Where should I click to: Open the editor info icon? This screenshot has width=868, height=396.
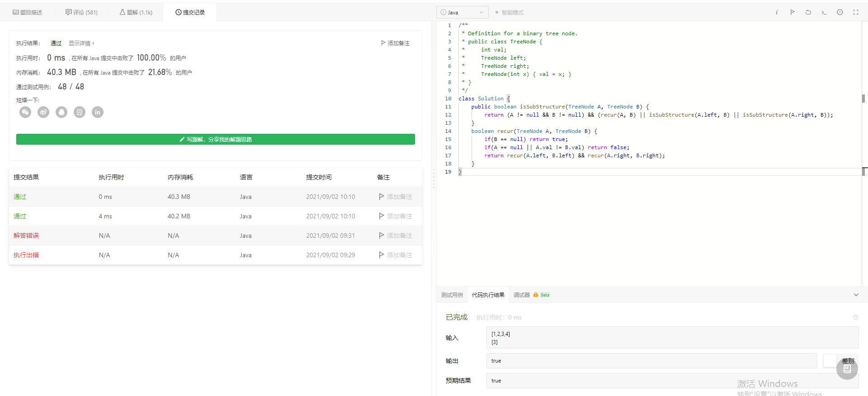pyautogui.click(x=777, y=12)
